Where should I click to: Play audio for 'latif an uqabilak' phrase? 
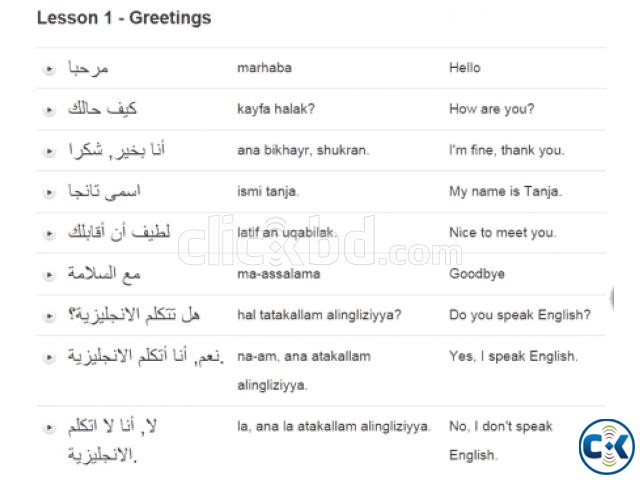coord(50,232)
